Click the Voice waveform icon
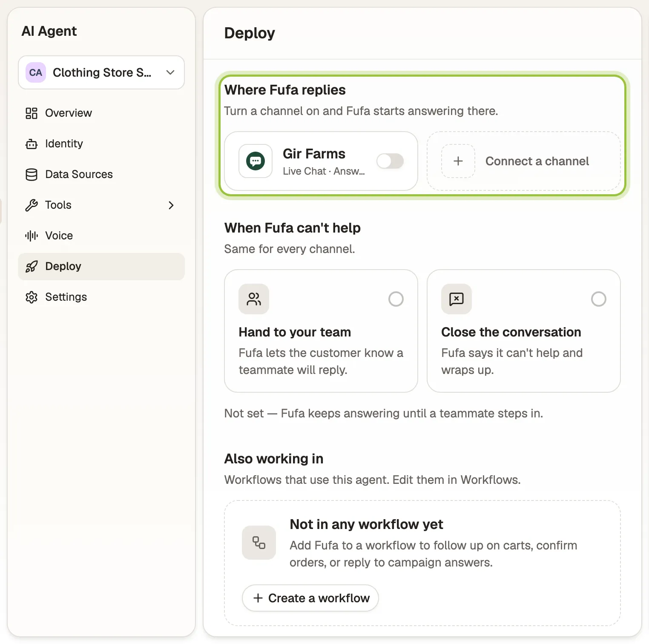Viewport: 649px width, 644px height. 32,236
